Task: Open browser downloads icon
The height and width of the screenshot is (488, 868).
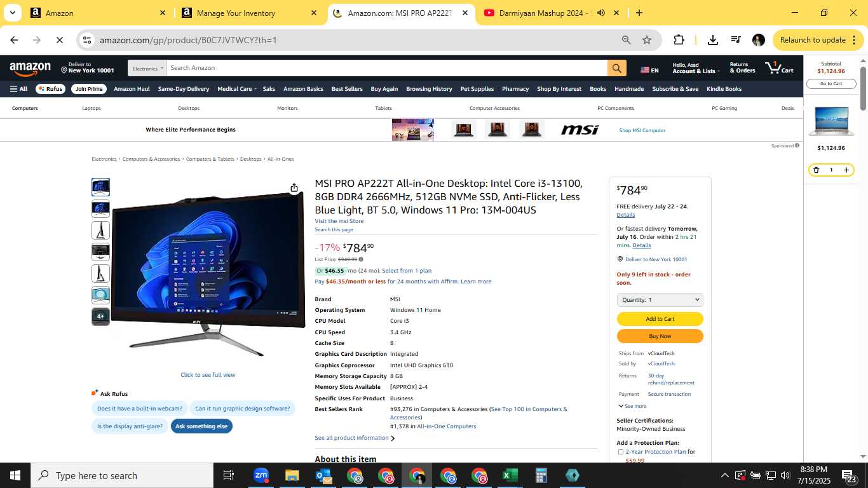Action: pyautogui.click(x=713, y=40)
